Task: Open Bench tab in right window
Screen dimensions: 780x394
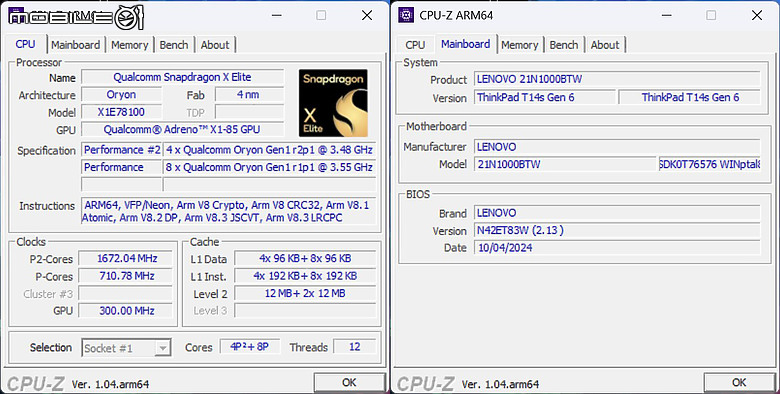Action: (564, 45)
